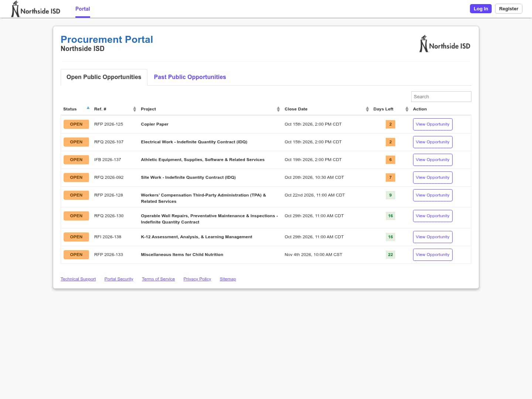Image resolution: width=532 pixels, height=399 pixels.
Task: Click the Log In button
Action: [481, 9]
